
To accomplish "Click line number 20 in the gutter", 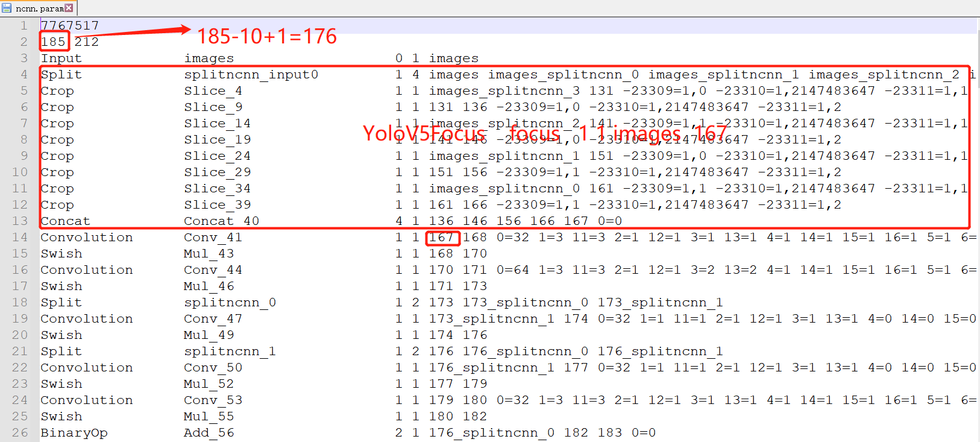I will 20,335.
